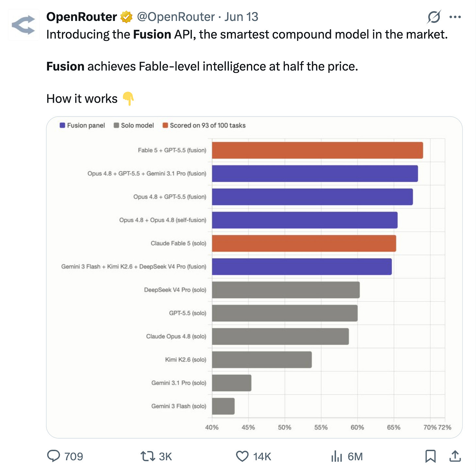
Task: Click the blue Fusion panel legend swatch
Action: click(x=62, y=125)
